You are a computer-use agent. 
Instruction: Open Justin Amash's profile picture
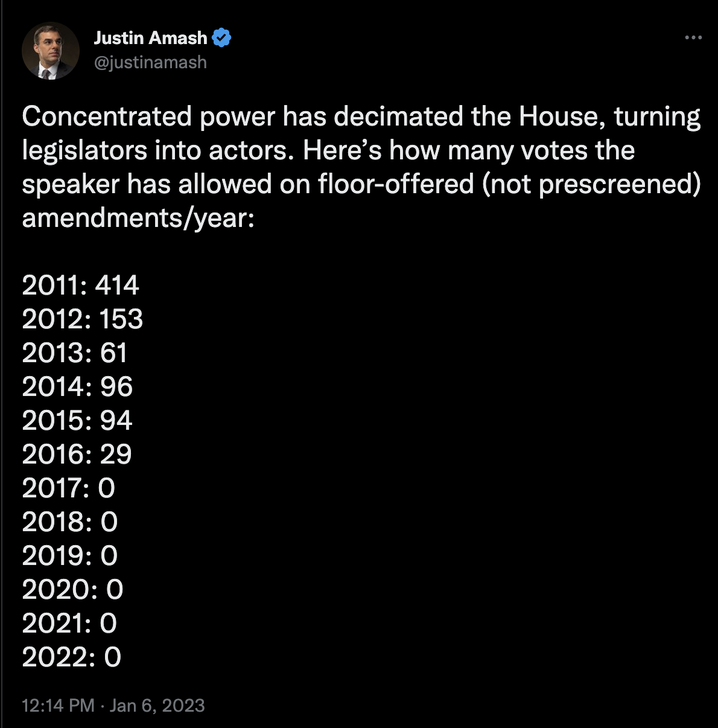[51, 51]
